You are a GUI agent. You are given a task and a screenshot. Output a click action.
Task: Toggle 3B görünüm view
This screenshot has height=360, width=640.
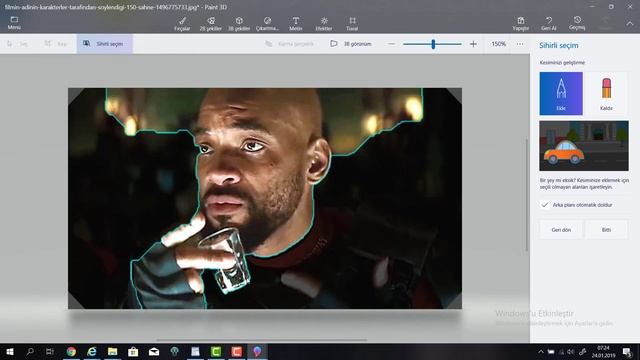click(x=351, y=44)
